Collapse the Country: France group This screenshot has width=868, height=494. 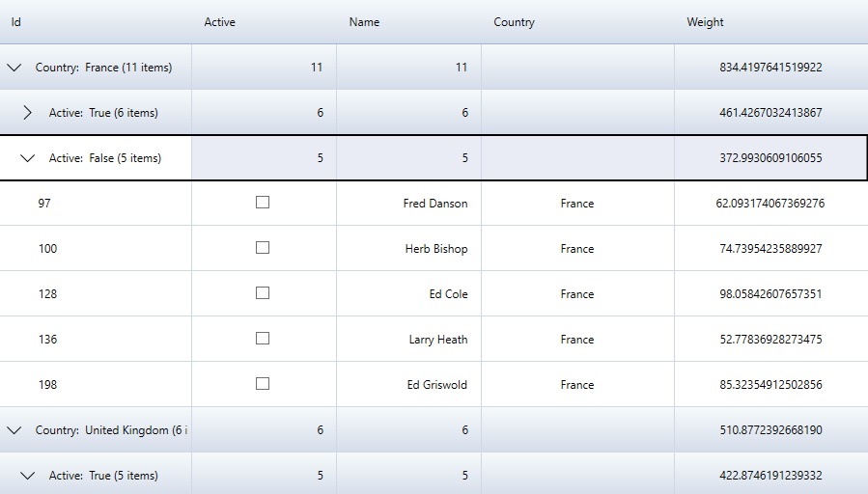(x=14, y=68)
